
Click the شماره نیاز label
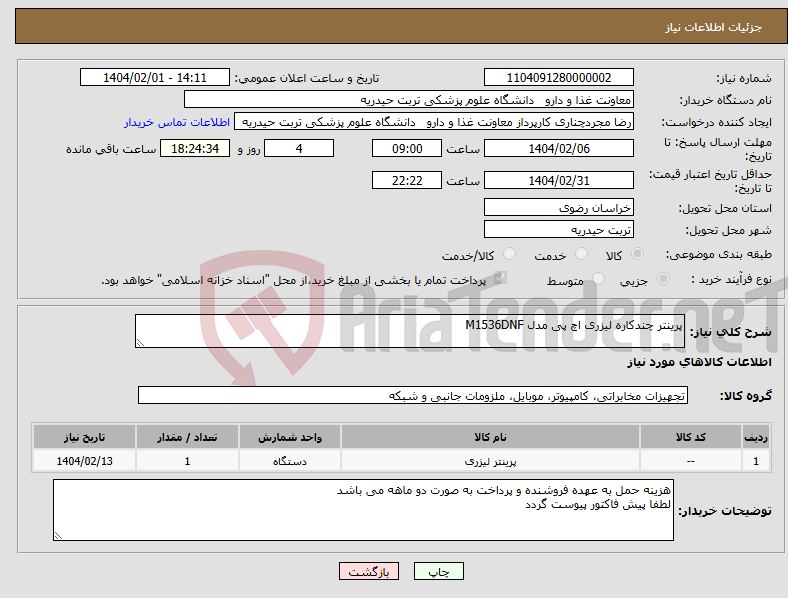click(743, 78)
